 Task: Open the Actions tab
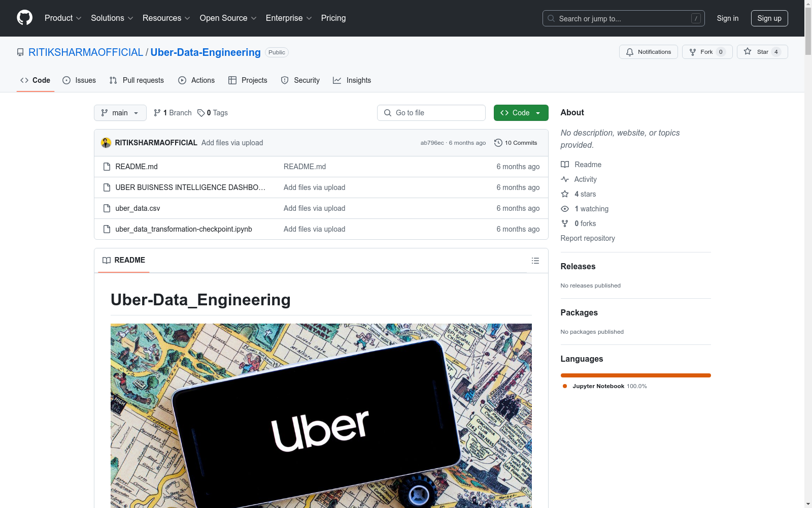pos(196,80)
